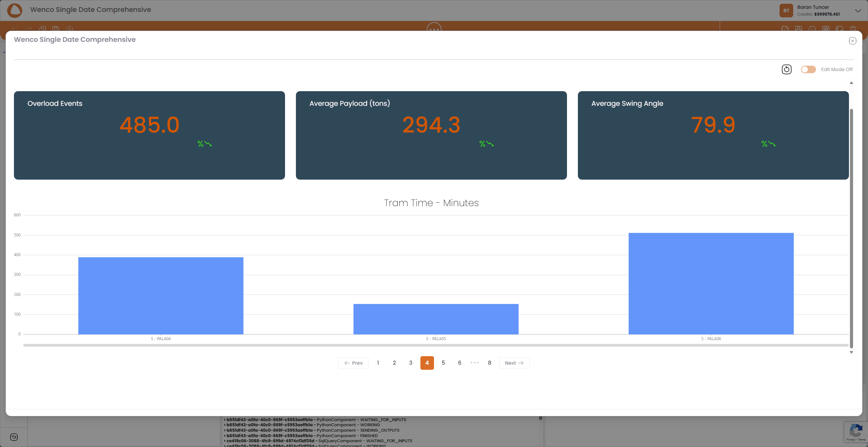
Task: Select page 1 in the pagination
Action: [x=378, y=363]
